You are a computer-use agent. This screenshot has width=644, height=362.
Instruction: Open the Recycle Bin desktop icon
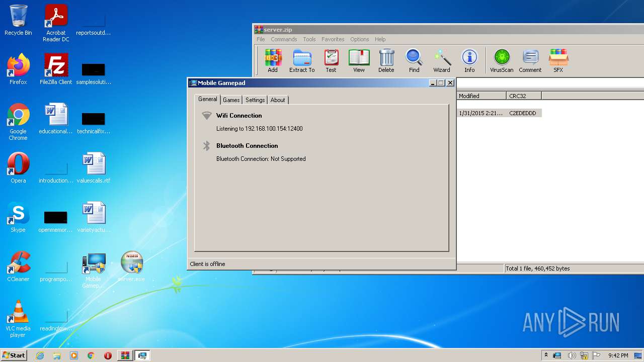pyautogui.click(x=18, y=20)
